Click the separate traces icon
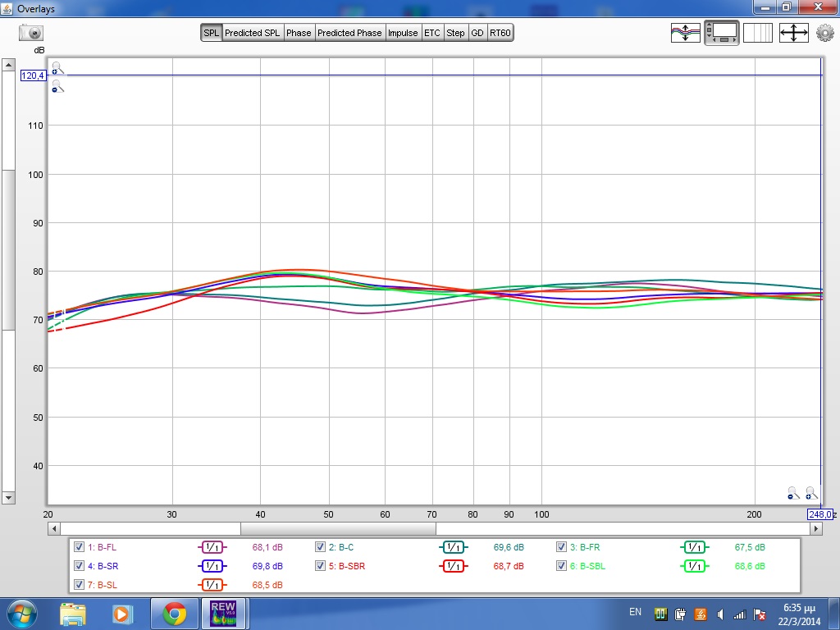 (686, 33)
